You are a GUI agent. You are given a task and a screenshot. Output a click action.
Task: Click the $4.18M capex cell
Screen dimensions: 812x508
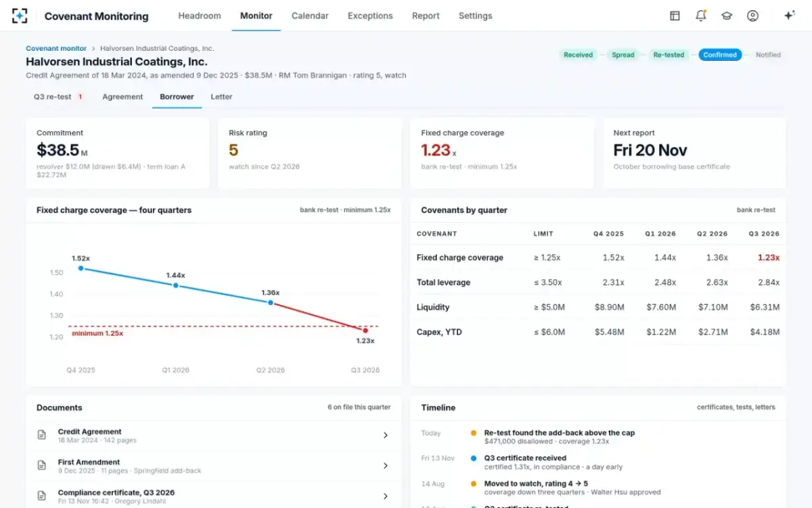tap(765, 332)
